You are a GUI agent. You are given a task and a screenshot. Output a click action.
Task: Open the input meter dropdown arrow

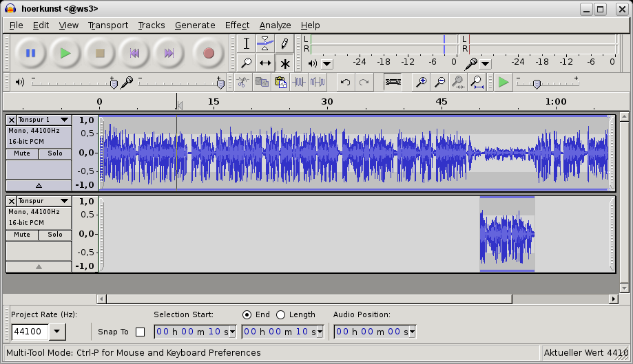coord(485,64)
